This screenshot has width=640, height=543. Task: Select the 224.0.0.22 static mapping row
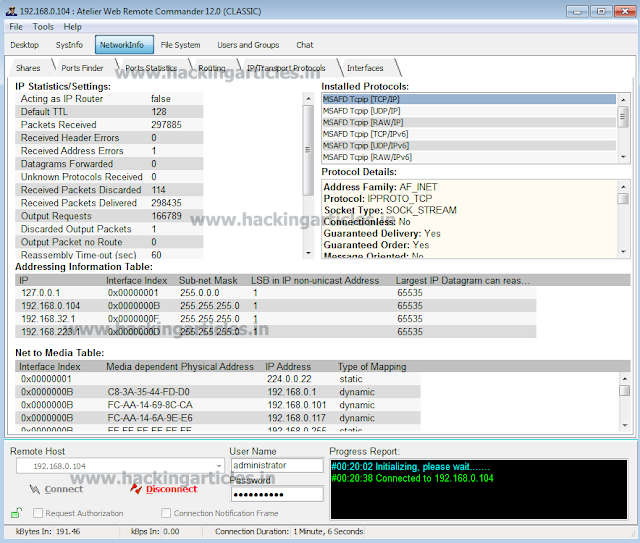click(x=218, y=379)
